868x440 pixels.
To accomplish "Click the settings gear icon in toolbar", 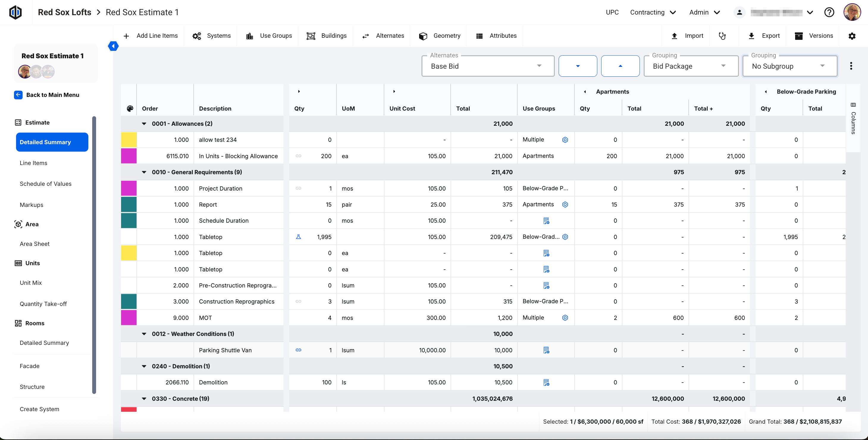I will point(851,36).
